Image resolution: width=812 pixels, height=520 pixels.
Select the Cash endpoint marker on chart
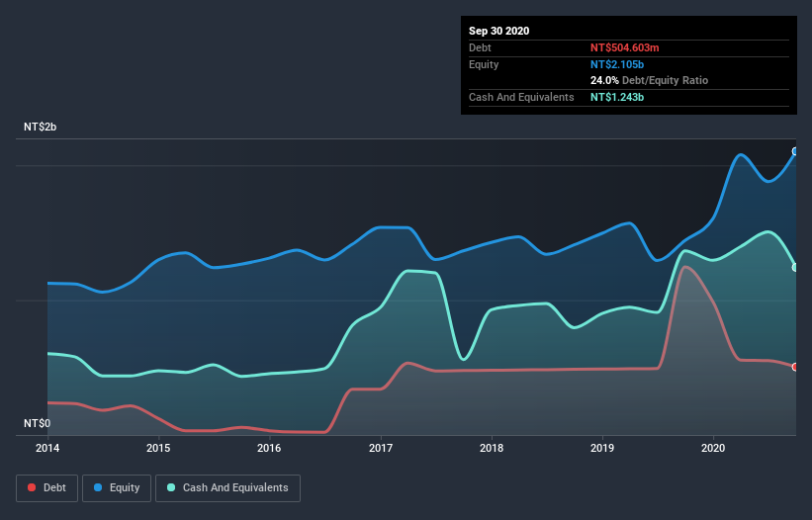click(x=795, y=268)
